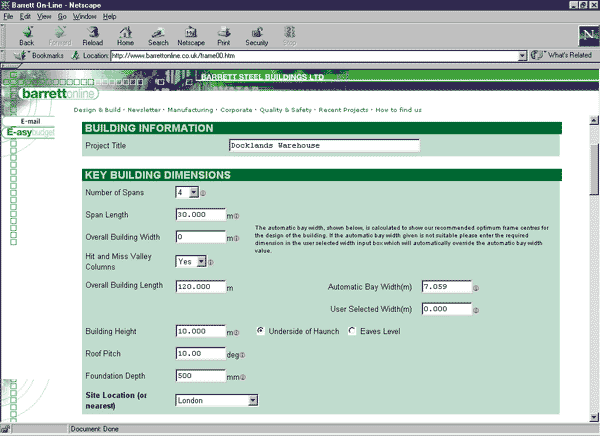Select Underside of Haunch radio button

pyautogui.click(x=261, y=331)
